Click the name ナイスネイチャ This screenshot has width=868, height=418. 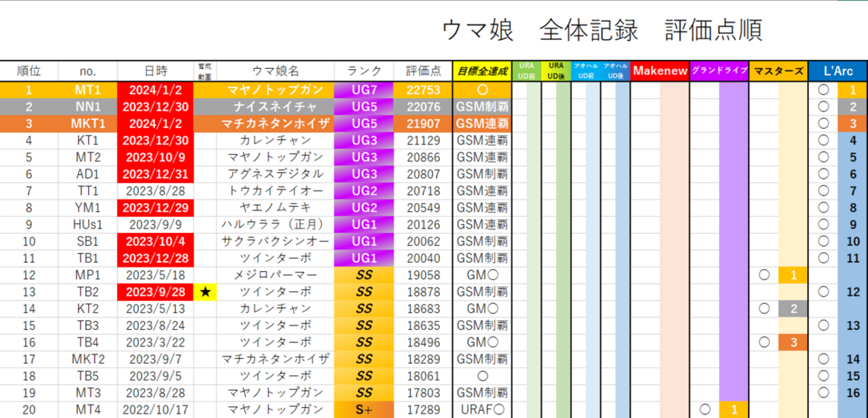[276, 107]
